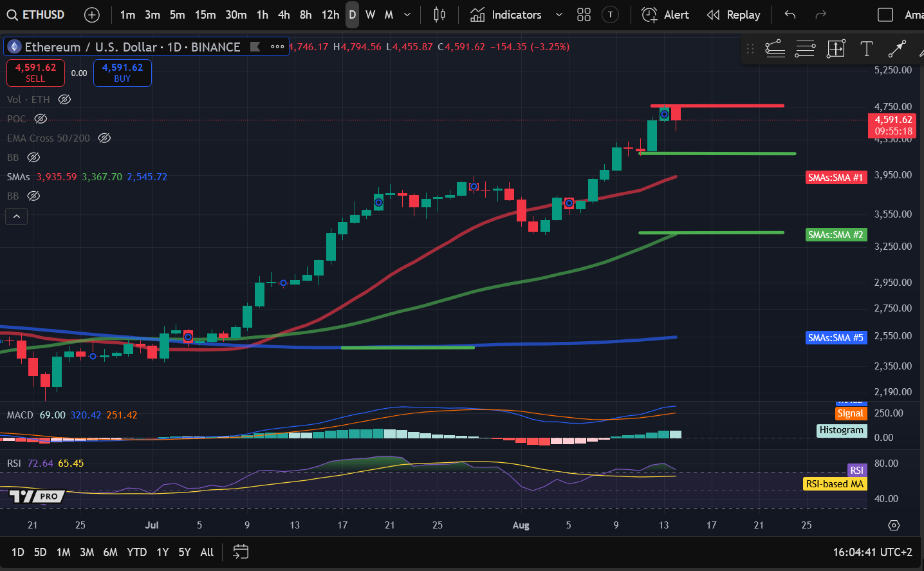Click the MACD Signal label
The height and width of the screenshot is (571, 924).
(851, 413)
